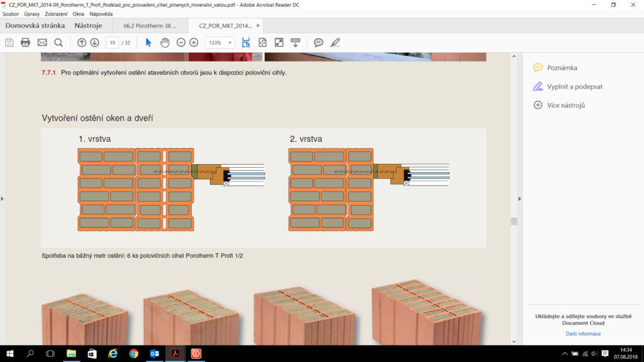Image resolution: width=644 pixels, height=362 pixels.
Task: Open Vyplnit a podepsat tool
Action: click(574, 87)
